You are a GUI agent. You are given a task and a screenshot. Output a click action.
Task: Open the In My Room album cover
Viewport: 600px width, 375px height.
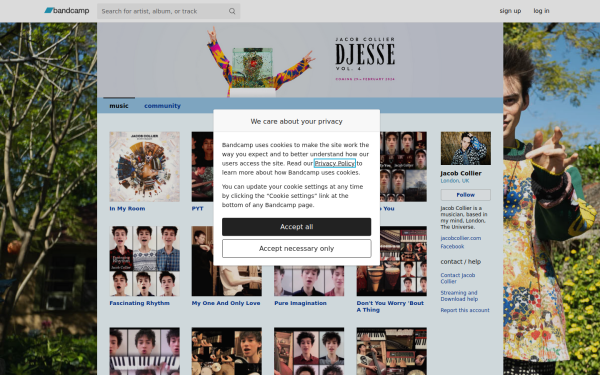(144, 166)
